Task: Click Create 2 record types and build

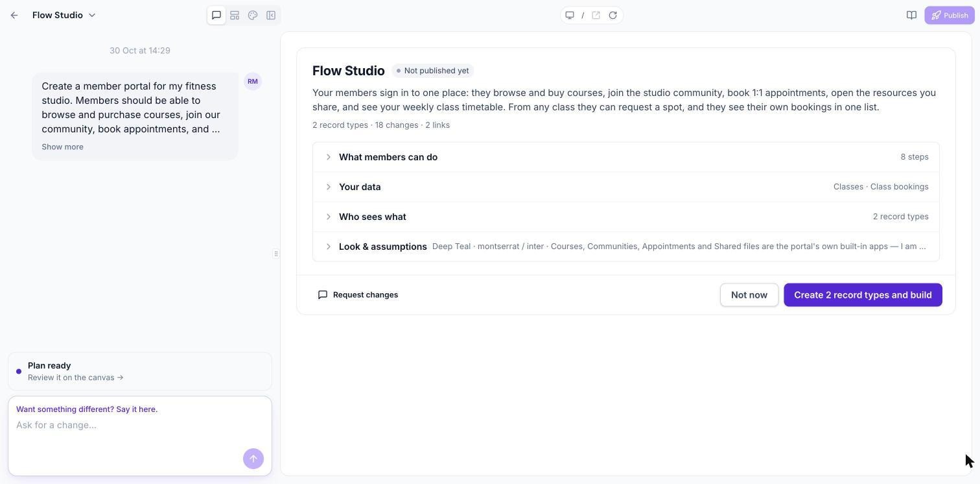Action: tap(863, 295)
